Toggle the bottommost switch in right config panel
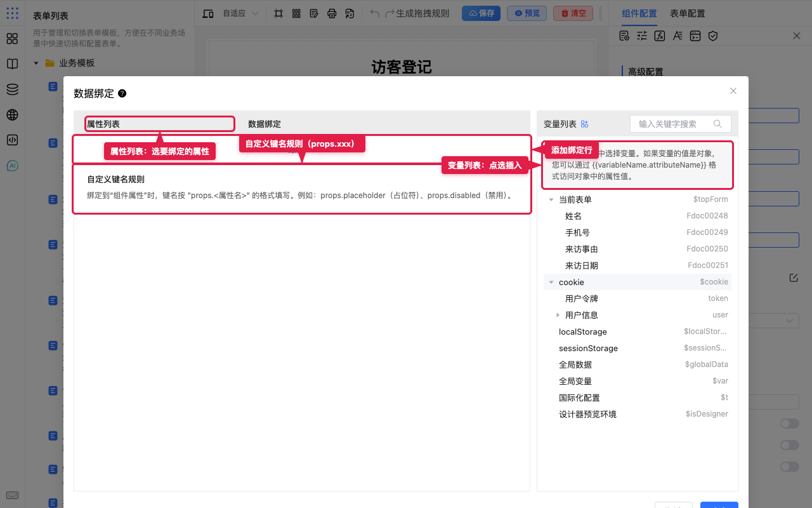The image size is (812, 508). (790, 467)
